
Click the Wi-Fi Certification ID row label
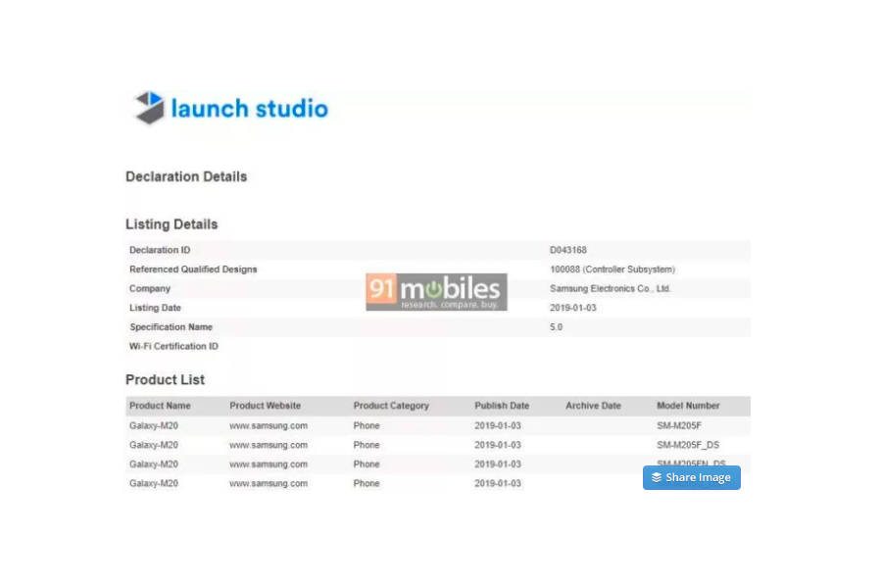173,346
